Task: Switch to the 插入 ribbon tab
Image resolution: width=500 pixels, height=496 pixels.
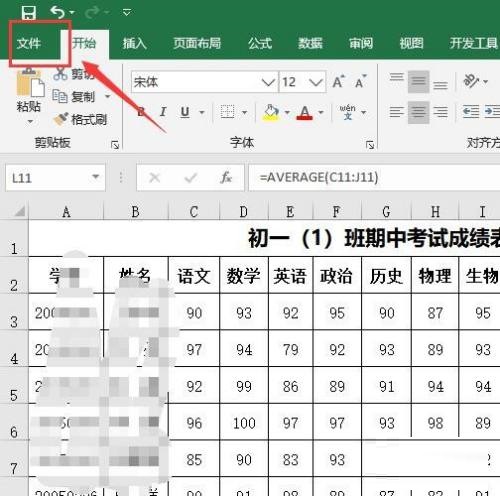Action: point(135,43)
